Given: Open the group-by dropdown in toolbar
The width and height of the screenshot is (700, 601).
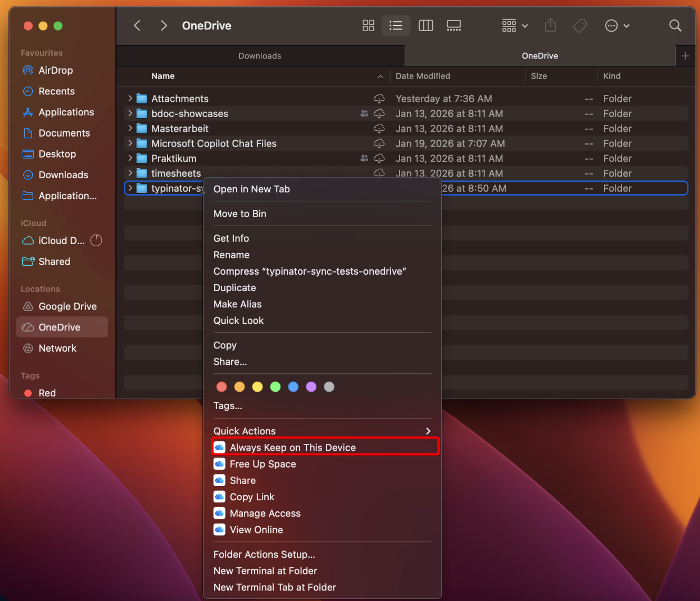Looking at the screenshot, I should (514, 25).
